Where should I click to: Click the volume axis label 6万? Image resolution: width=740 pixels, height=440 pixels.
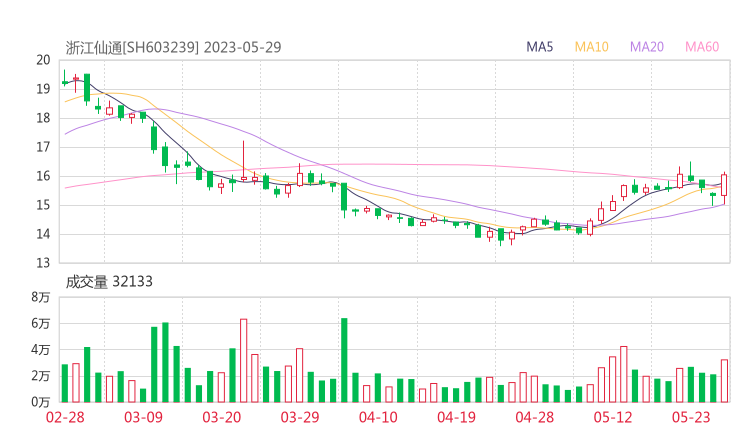coord(41,323)
